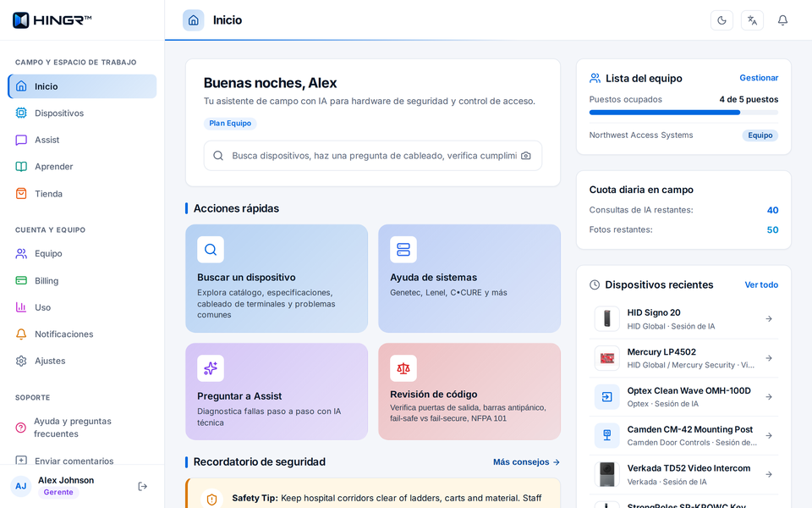Screen dimensions: 812x508
Task: Click the shield icon in the Safety Tip banner
Action: [211, 500]
